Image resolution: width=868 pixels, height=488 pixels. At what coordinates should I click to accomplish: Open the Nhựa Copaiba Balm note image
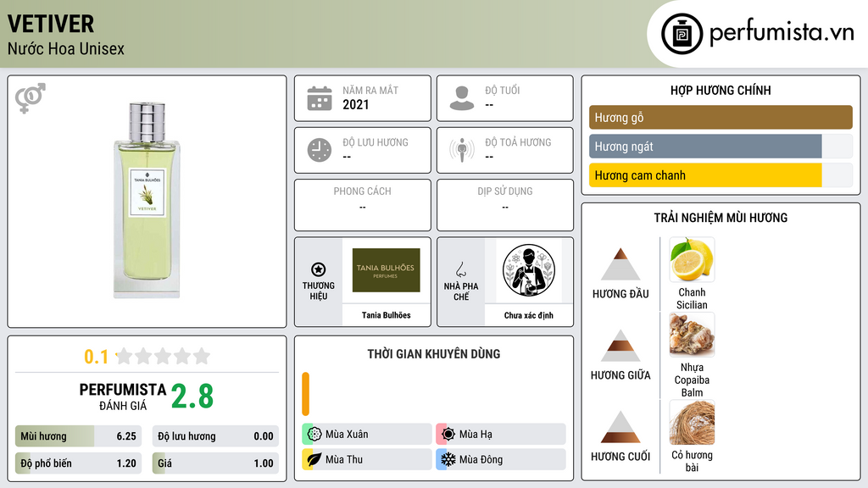coord(692,335)
